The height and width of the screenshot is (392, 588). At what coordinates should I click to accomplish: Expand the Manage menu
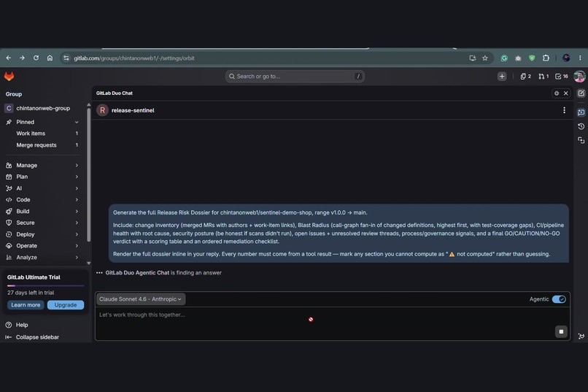coord(42,166)
